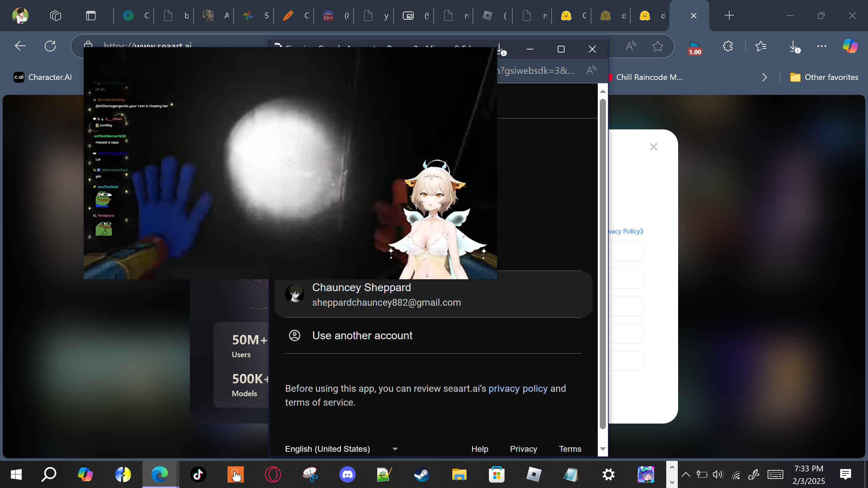Go back using the Edge back arrow
The width and height of the screenshot is (868, 488).
pyautogui.click(x=20, y=46)
